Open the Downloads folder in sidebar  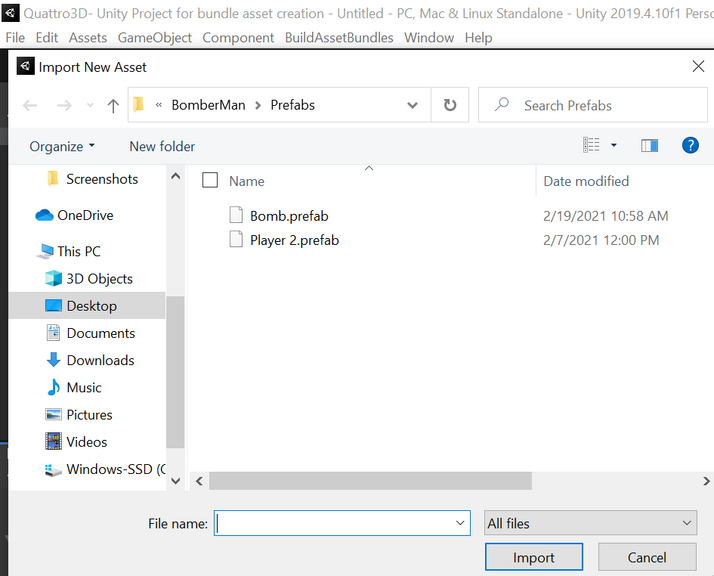tap(99, 360)
